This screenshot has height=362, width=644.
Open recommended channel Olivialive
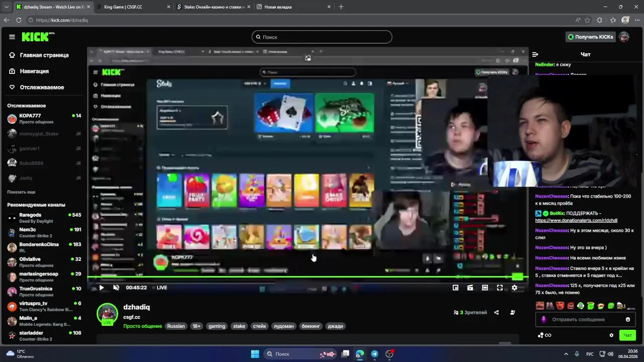pyautogui.click(x=44, y=262)
